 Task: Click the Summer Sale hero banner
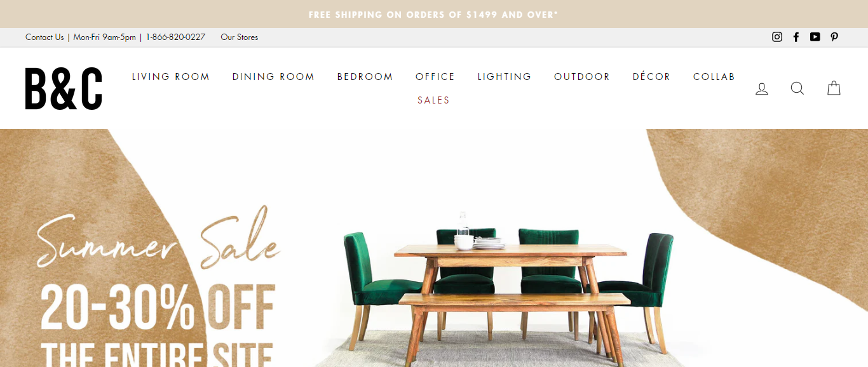(x=434, y=248)
